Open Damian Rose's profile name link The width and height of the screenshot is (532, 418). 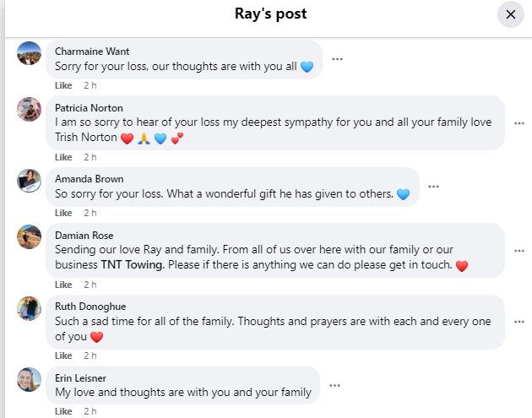(x=84, y=236)
